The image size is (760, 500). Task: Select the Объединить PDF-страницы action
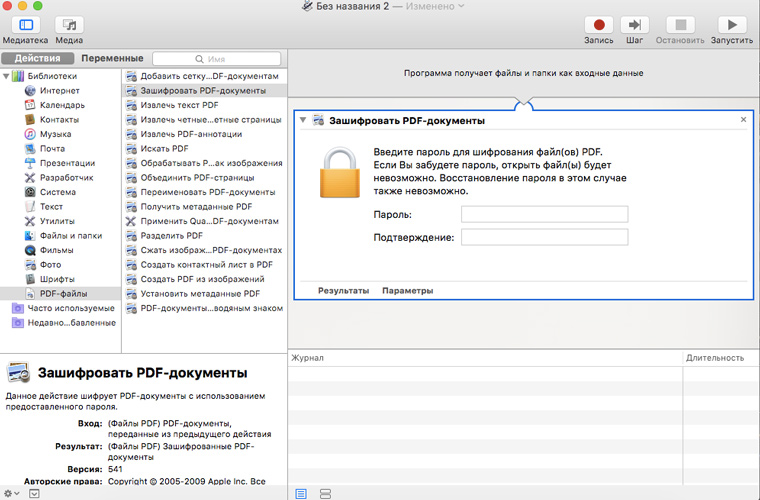[205, 178]
